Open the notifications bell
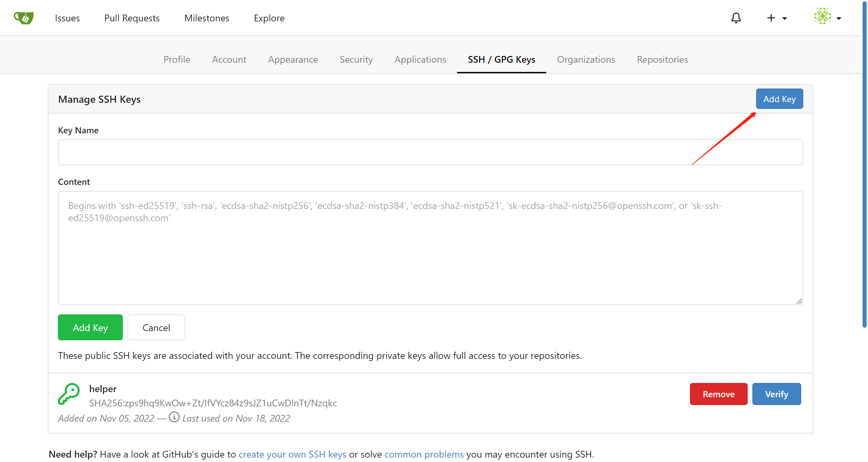868x462 pixels. 736,18
